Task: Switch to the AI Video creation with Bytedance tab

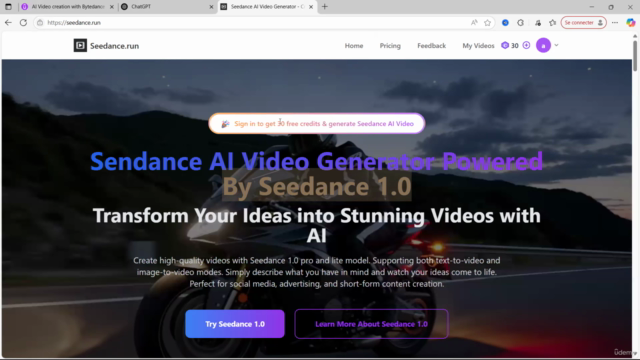Action: (68, 7)
